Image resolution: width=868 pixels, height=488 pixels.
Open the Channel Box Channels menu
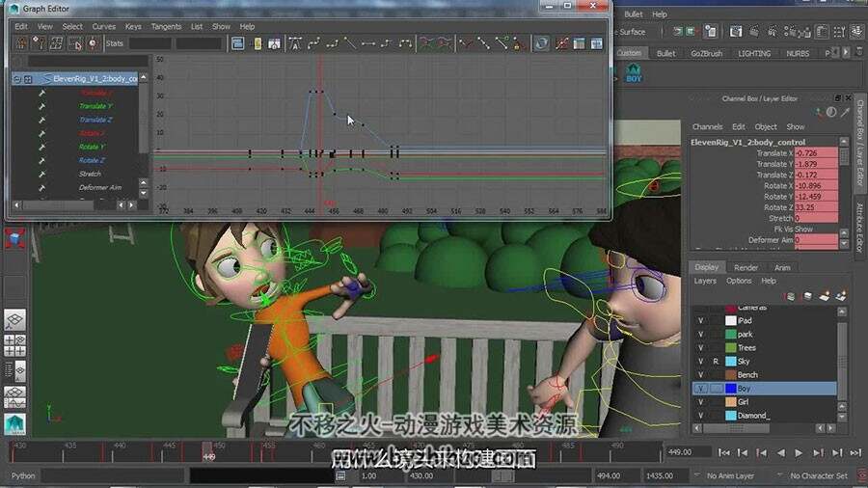point(707,126)
